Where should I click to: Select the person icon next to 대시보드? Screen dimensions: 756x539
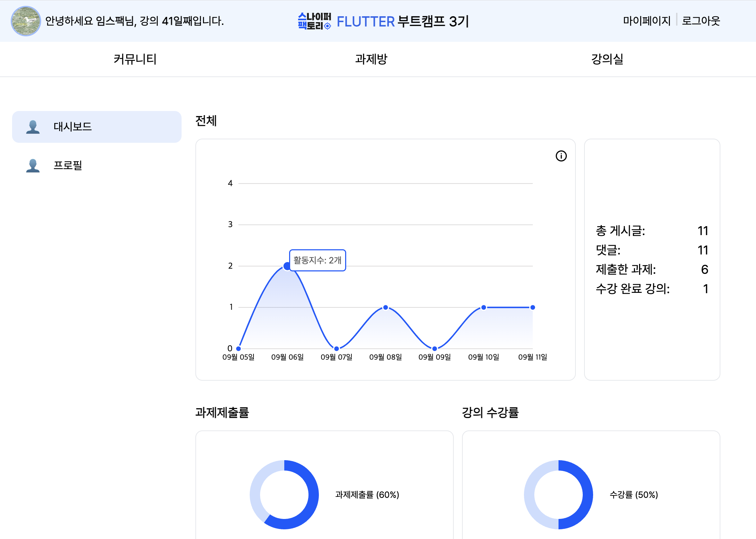point(33,127)
